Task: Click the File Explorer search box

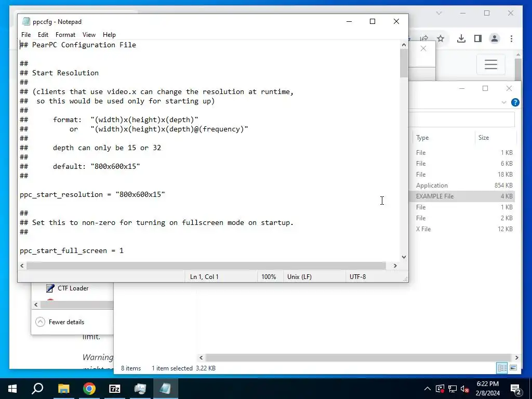Action: click(x=462, y=119)
